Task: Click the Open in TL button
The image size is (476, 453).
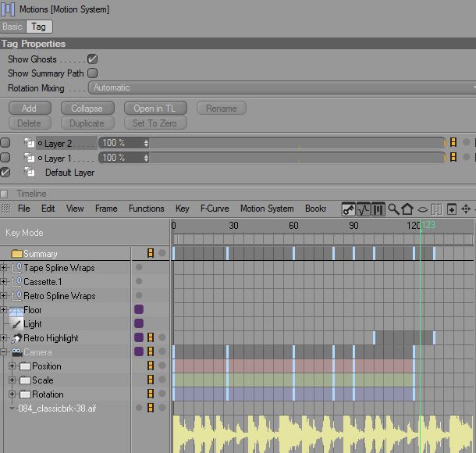Action: click(x=155, y=109)
